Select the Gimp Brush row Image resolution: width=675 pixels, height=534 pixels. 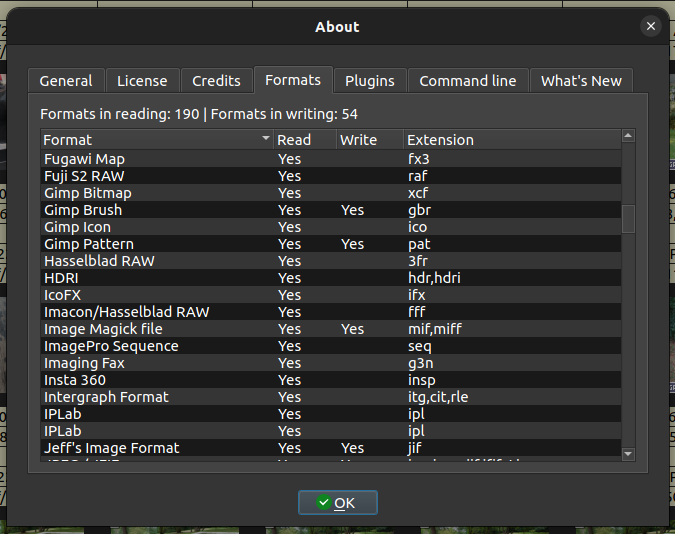[x=331, y=210]
